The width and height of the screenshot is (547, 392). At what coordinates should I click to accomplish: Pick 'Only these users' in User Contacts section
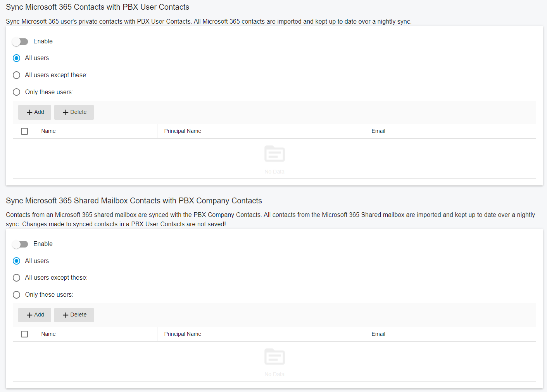coord(17,92)
